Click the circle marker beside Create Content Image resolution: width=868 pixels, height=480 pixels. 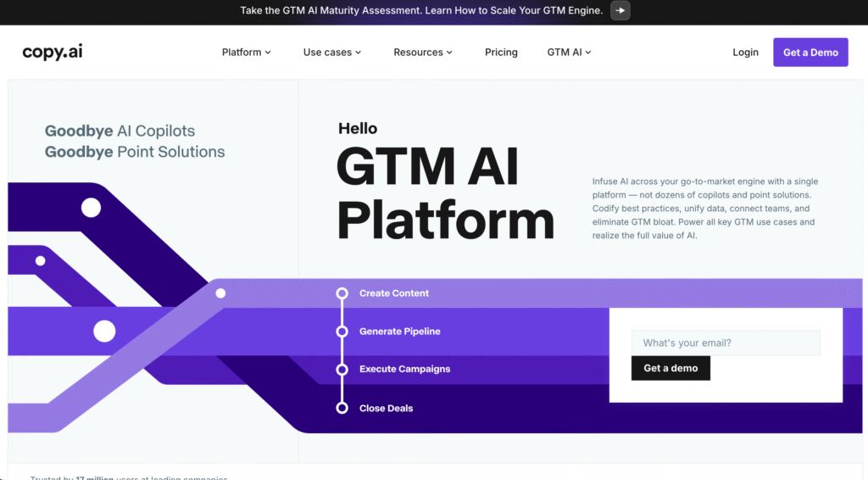[x=342, y=293]
